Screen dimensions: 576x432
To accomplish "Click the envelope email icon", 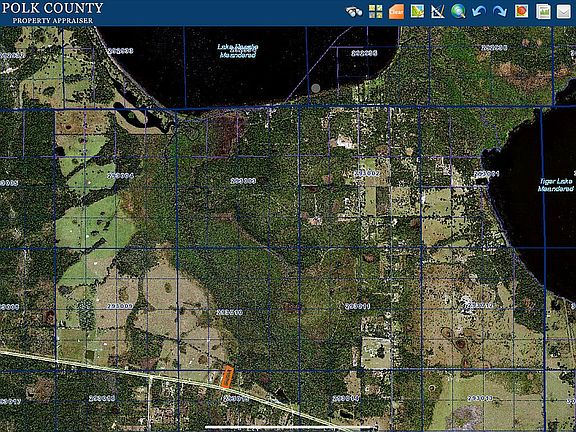I will pos(564,11).
